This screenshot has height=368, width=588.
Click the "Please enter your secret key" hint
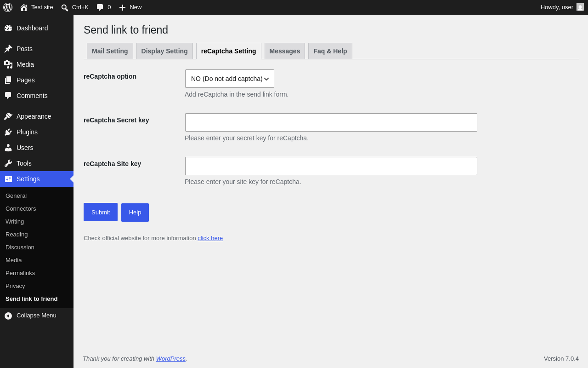(247, 138)
